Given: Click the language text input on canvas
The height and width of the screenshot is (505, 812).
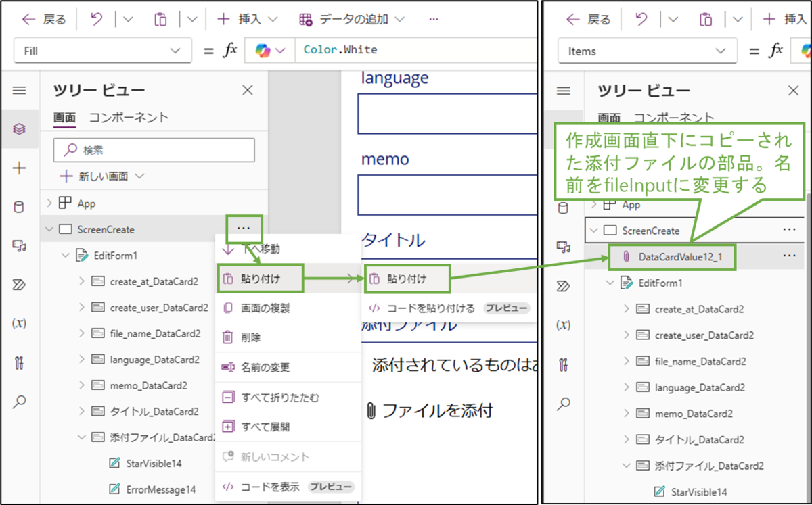Looking at the screenshot, I should coord(447,114).
